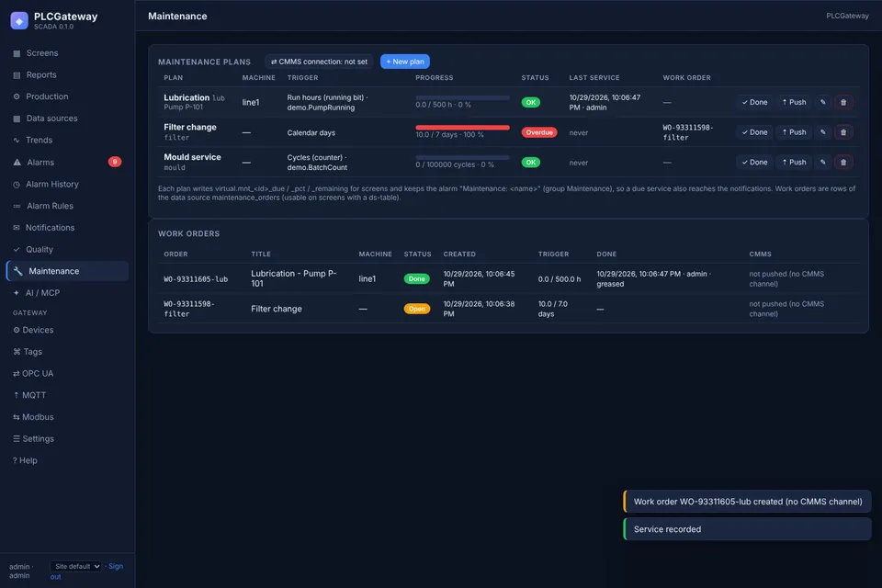Click the Overdue status badge
The height and width of the screenshot is (588, 882).
[x=539, y=132]
